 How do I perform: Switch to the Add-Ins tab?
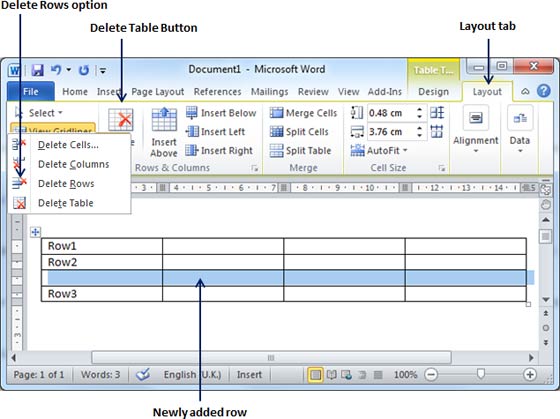pos(385,92)
